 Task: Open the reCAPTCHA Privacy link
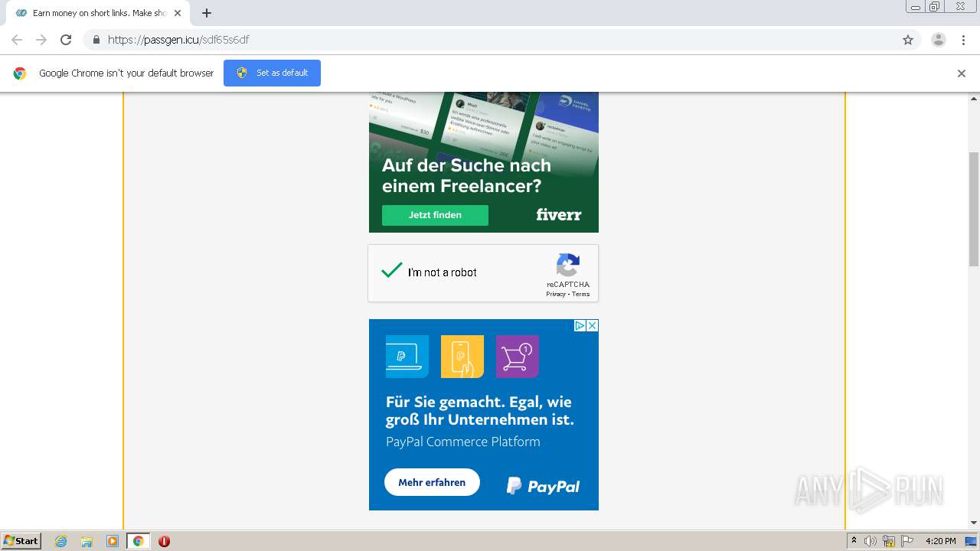556,295
